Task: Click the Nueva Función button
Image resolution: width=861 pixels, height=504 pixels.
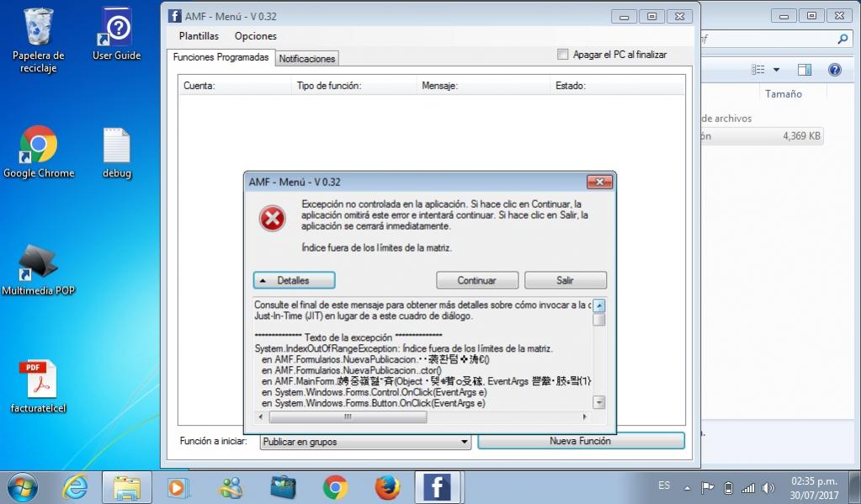Action: (x=580, y=441)
